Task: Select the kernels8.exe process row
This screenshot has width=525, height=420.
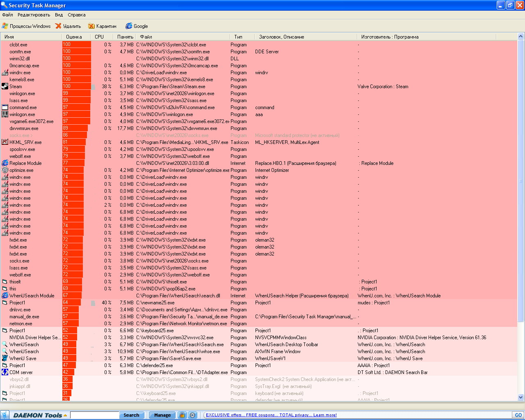Action: coord(259,80)
